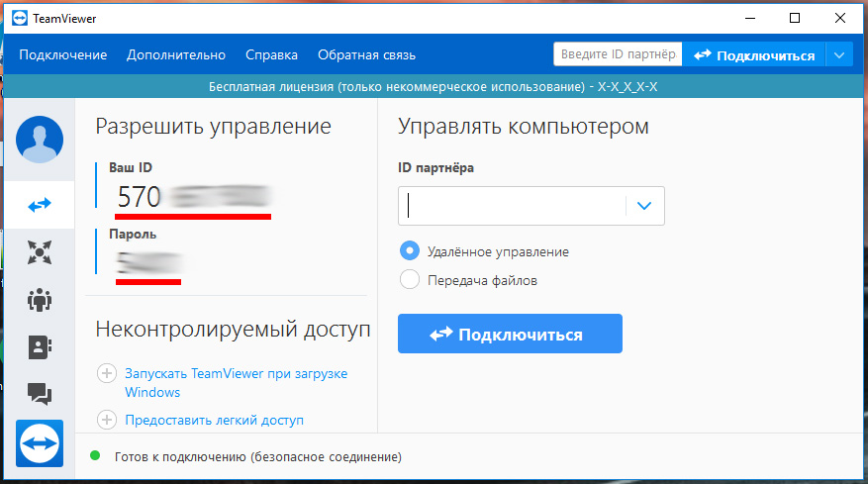Expand the ID партнёра dropdown arrow
The height and width of the screenshot is (484, 868).
tap(644, 206)
